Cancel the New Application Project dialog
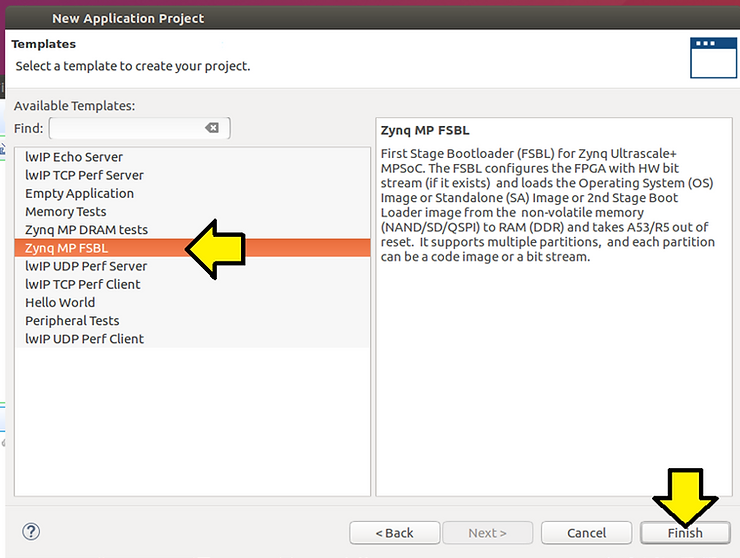Image resolution: width=740 pixels, height=558 pixels. (586, 533)
